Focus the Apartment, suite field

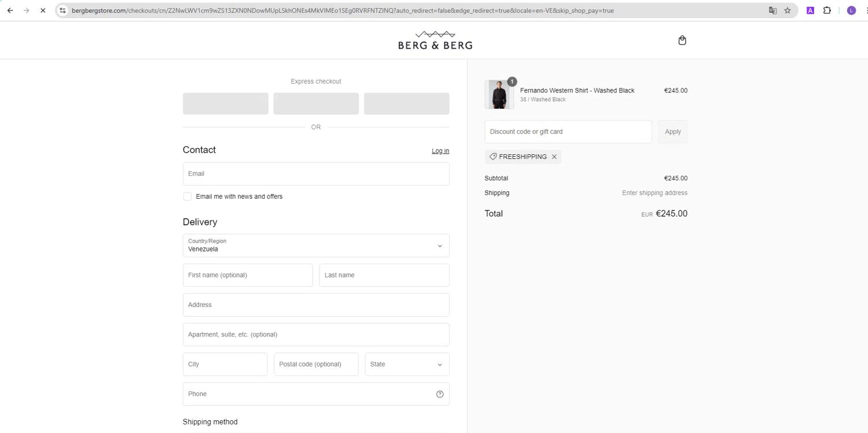316,335
